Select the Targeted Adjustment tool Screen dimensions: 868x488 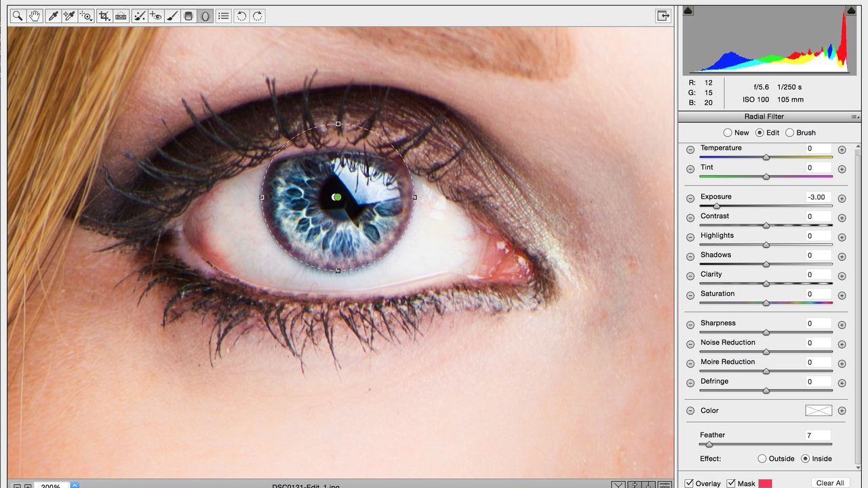point(85,16)
